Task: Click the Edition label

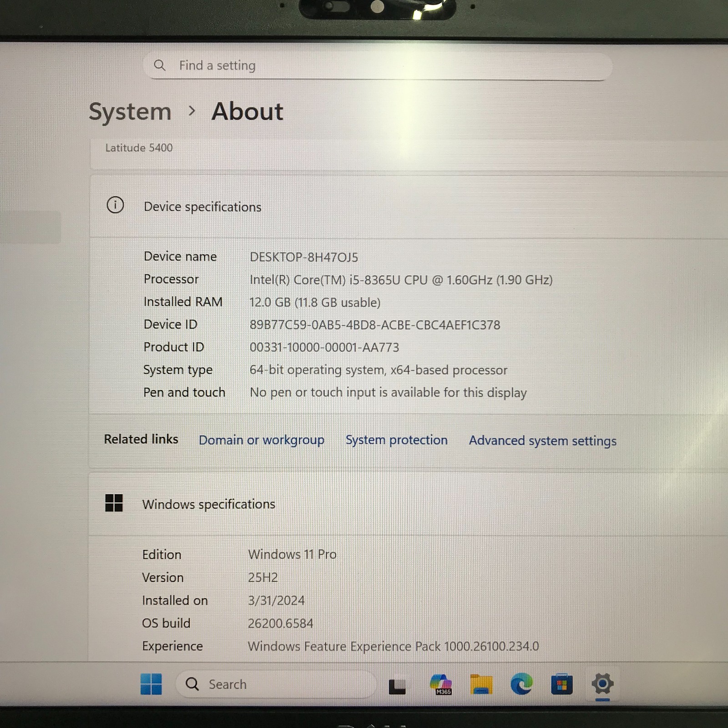Action: click(162, 555)
